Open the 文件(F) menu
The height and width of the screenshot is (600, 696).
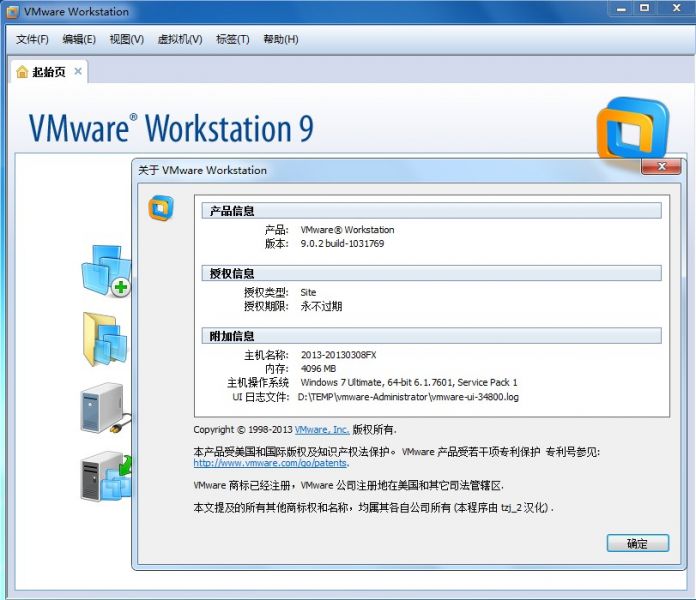(x=33, y=39)
